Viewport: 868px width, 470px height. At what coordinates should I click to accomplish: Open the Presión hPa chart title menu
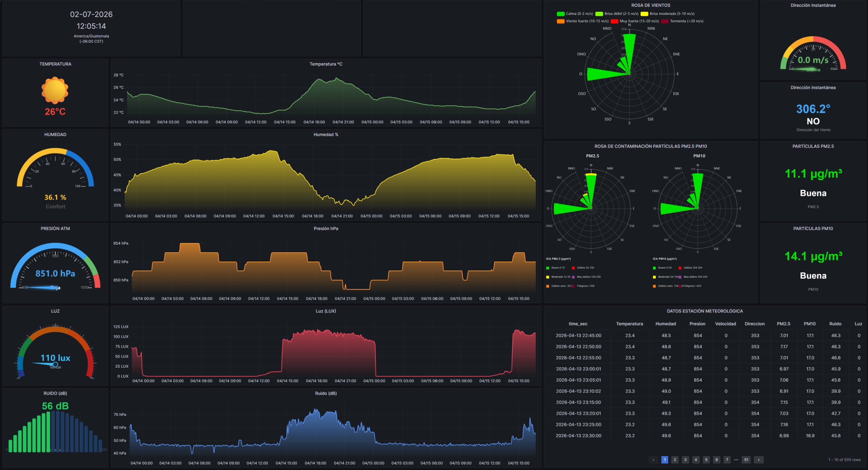(x=326, y=229)
